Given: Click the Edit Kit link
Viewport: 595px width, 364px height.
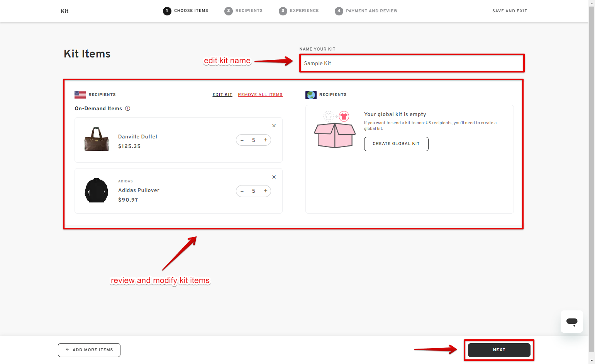Looking at the screenshot, I should (x=222, y=94).
